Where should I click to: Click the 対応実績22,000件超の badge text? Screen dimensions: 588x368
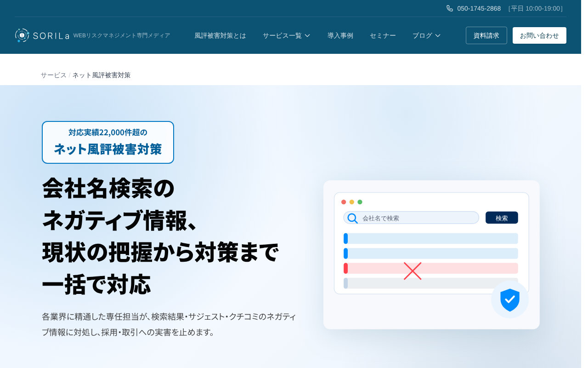coord(108,132)
